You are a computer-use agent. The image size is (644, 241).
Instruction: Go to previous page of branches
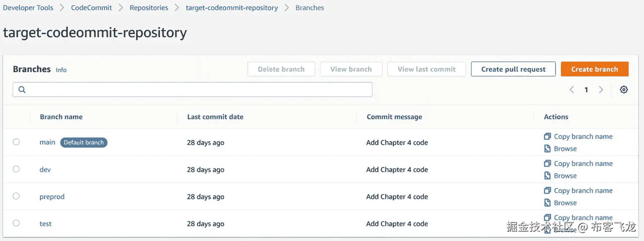pyautogui.click(x=572, y=90)
